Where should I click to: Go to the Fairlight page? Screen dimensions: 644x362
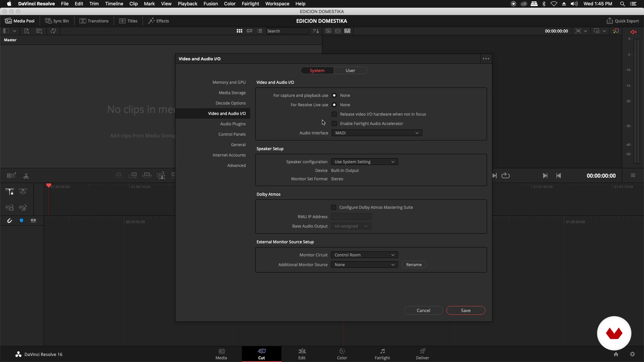[382, 354]
